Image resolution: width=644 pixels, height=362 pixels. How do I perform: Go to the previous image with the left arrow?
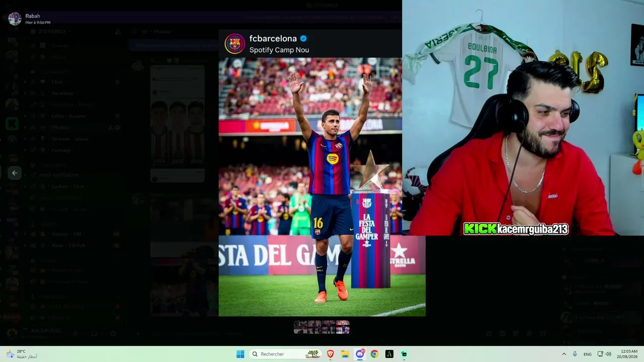15,173
